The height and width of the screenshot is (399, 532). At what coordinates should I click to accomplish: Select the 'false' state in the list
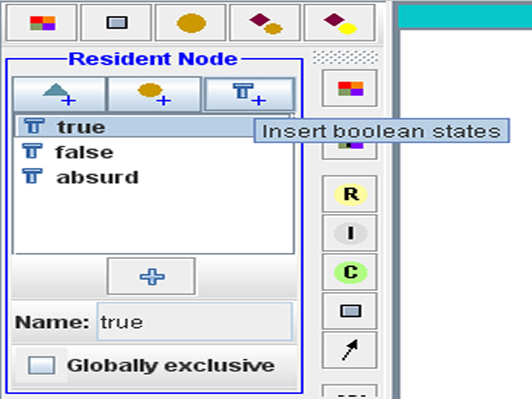pyautogui.click(x=154, y=152)
